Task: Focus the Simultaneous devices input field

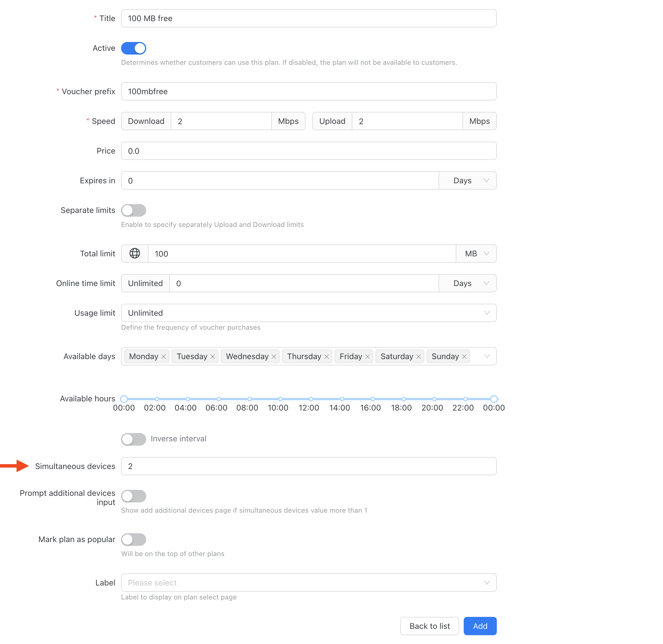Action: point(309,466)
